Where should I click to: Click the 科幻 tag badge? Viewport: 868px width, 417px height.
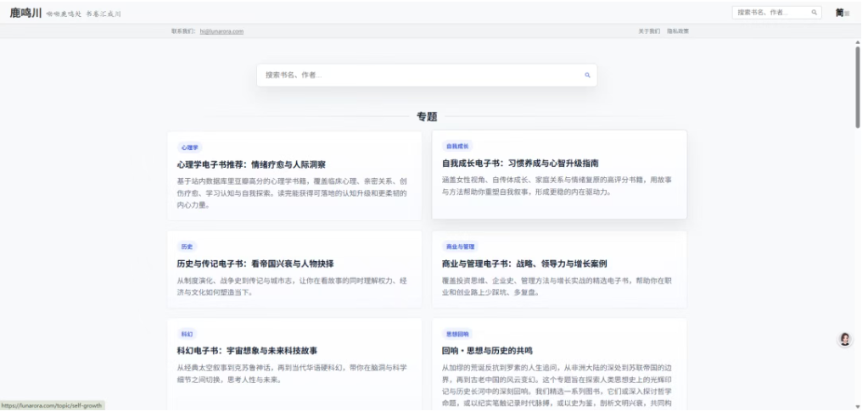[x=188, y=334]
